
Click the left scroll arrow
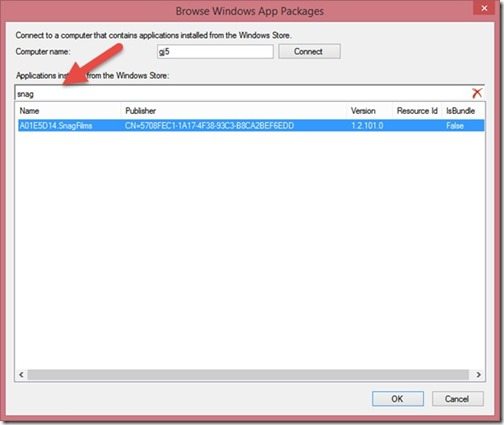21,375
